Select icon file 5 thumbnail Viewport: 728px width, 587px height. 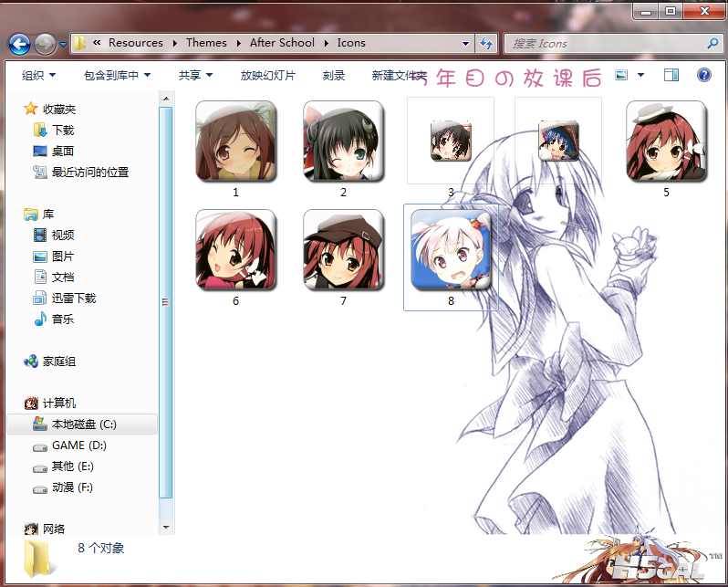click(666, 141)
